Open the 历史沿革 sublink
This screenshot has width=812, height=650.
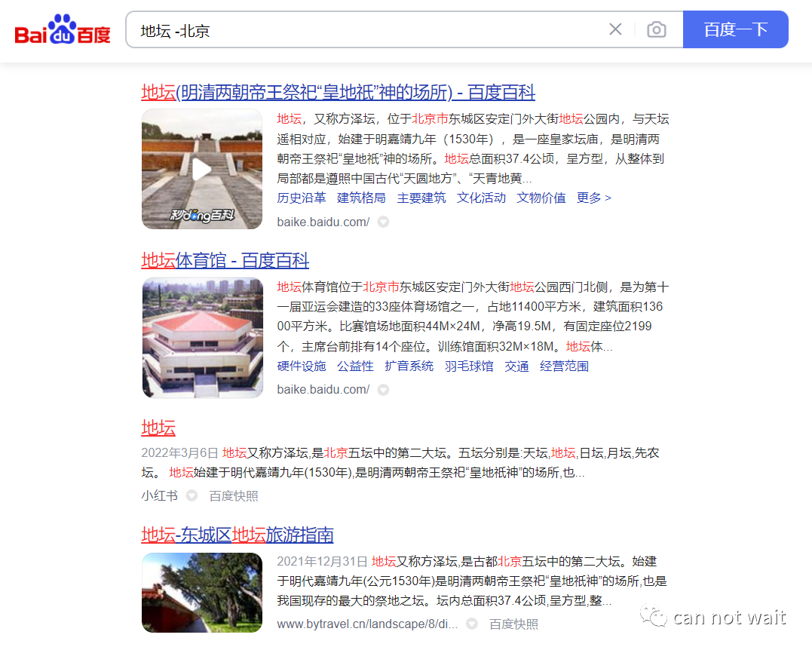tap(302, 198)
